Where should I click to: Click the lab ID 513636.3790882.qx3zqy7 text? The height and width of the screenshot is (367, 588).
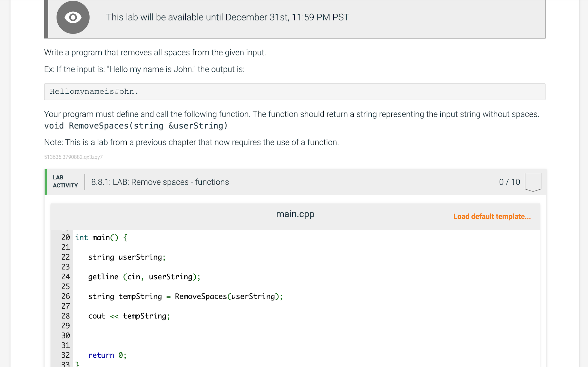[73, 157]
